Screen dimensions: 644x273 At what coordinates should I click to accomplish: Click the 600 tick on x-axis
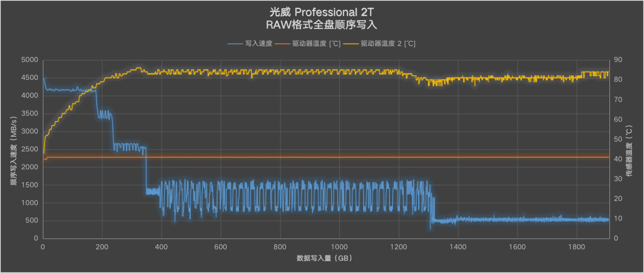pyautogui.click(x=220, y=247)
